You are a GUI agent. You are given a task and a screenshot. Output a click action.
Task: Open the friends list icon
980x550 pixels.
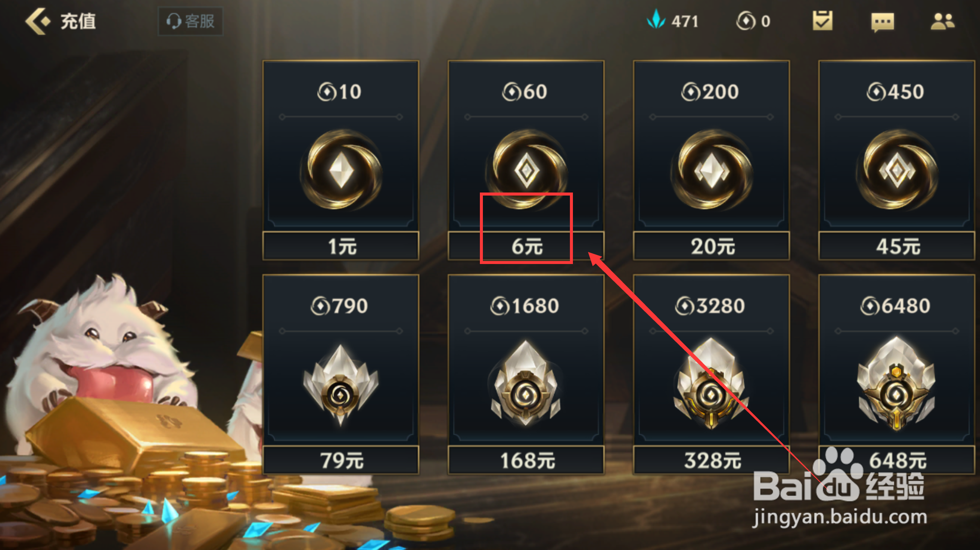point(943,21)
